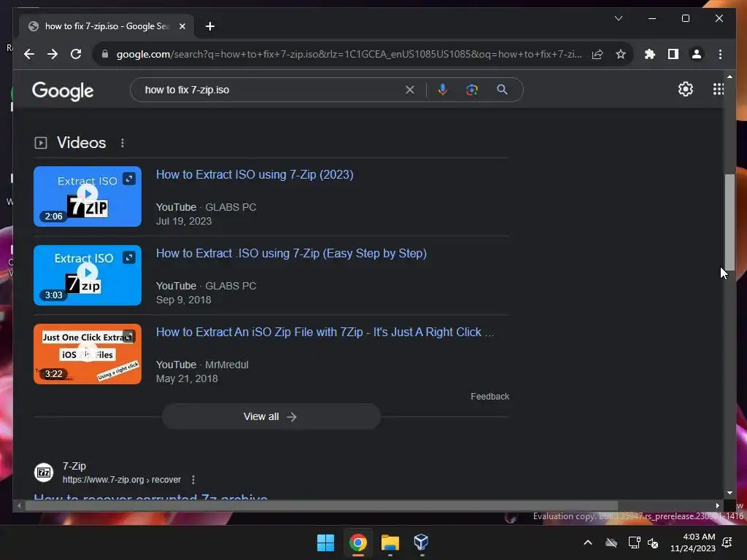Open VirtualBox from the taskbar

pyautogui.click(x=422, y=542)
